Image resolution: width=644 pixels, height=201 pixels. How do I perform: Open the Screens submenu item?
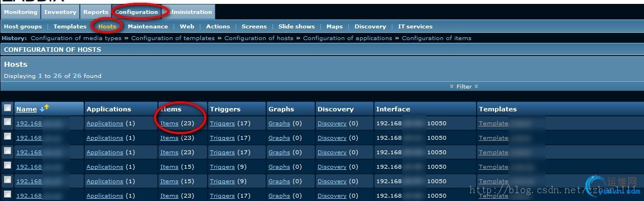tap(254, 26)
